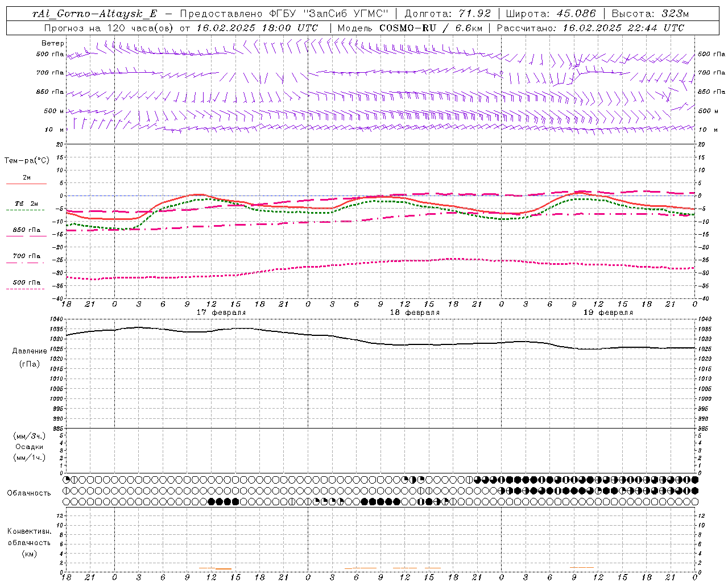Click the Давление panel label
The image size is (728, 582).
coord(30,351)
